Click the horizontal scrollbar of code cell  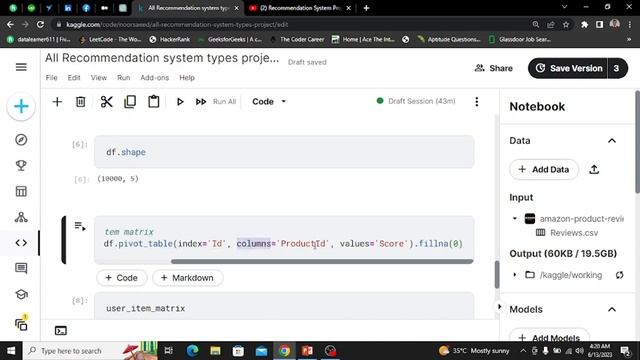322,261
